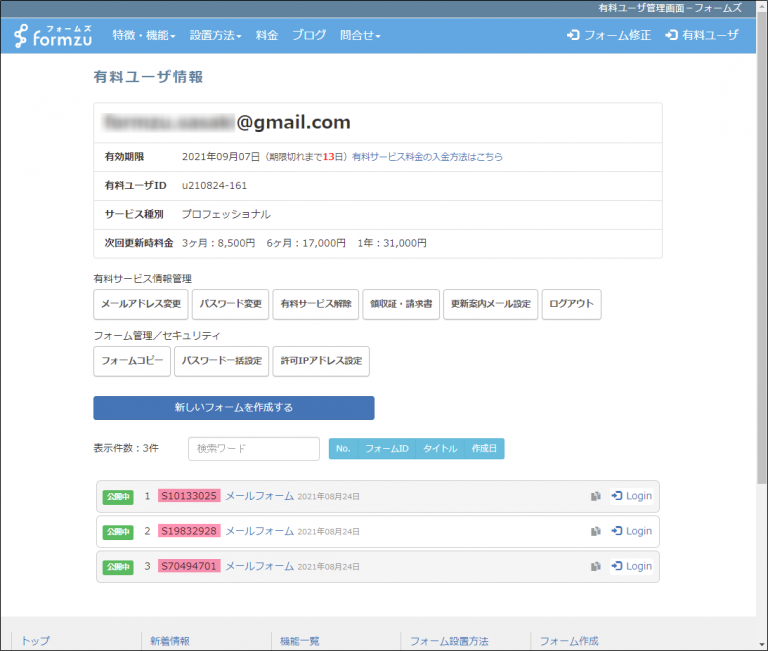Click copy icon for form S10133025
768x651 pixels.
(x=595, y=496)
